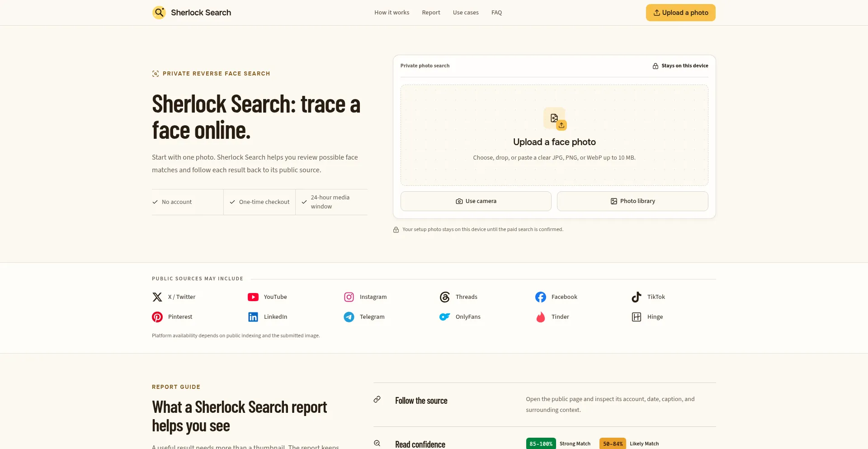Click the X / Twitter logo icon

tap(157, 297)
